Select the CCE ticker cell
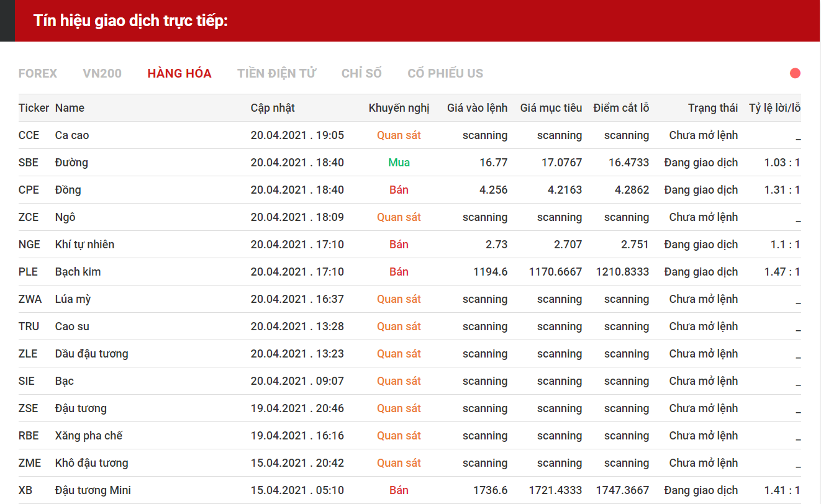 pyautogui.click(x=29, y=135)
